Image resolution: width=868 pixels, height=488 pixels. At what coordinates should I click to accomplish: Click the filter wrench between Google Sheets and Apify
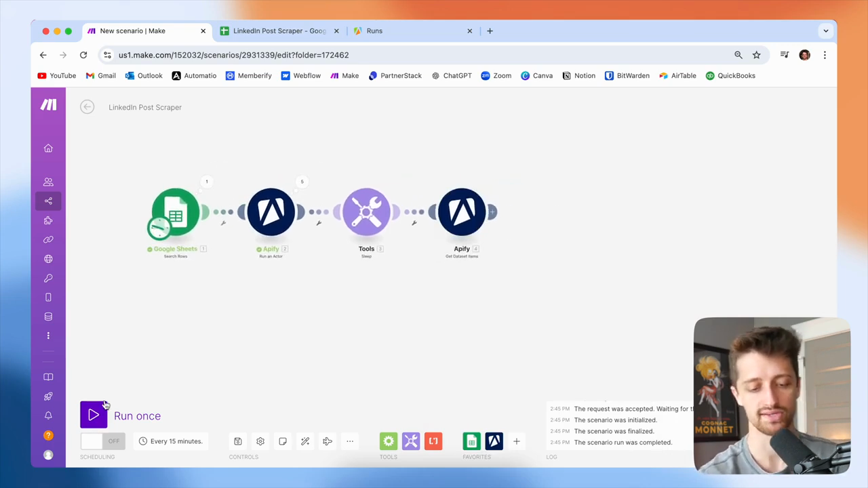[223, 222]
